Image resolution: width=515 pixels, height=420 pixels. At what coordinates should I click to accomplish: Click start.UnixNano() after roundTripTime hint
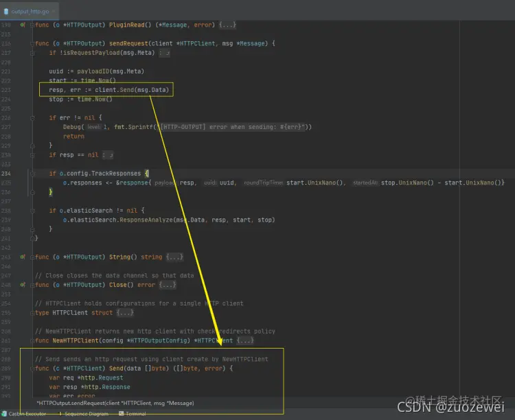click(x=314, y=183)
